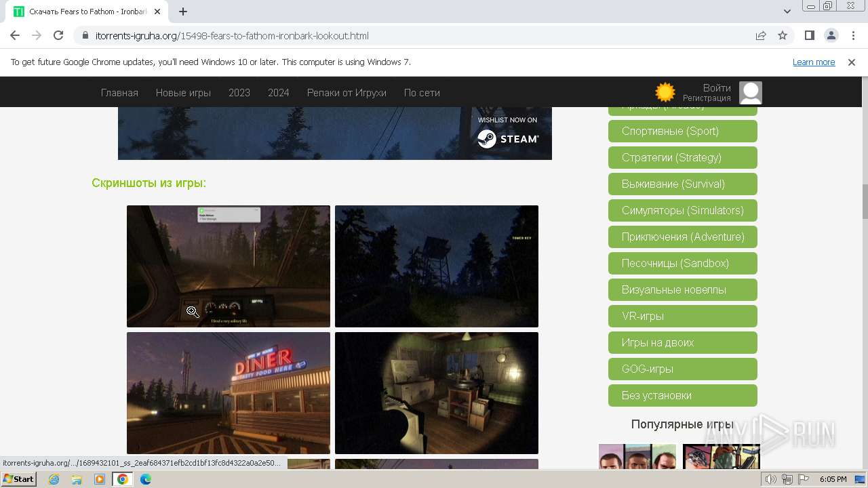Go back to the previous page
This screenshot has height=488, width=868.
(x=15, y=35)
